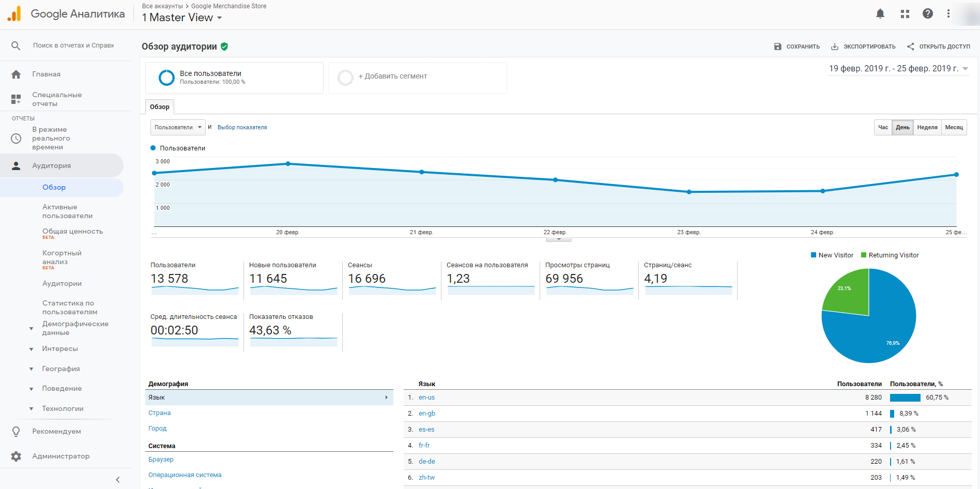Viewport: 980px width, 489px height.
Task: Select real-time reports clock icon
Action: (16, 138)
